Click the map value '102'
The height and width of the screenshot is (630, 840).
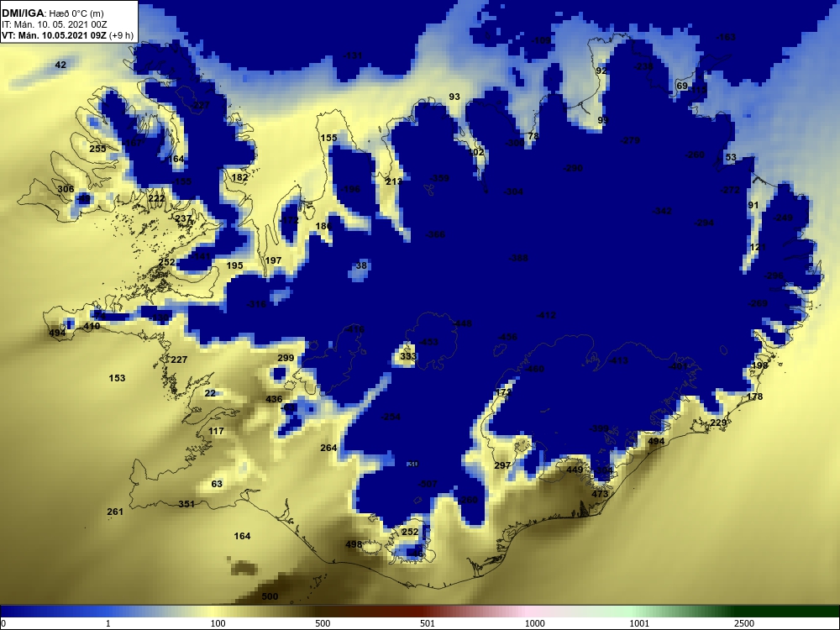point(476,152)
